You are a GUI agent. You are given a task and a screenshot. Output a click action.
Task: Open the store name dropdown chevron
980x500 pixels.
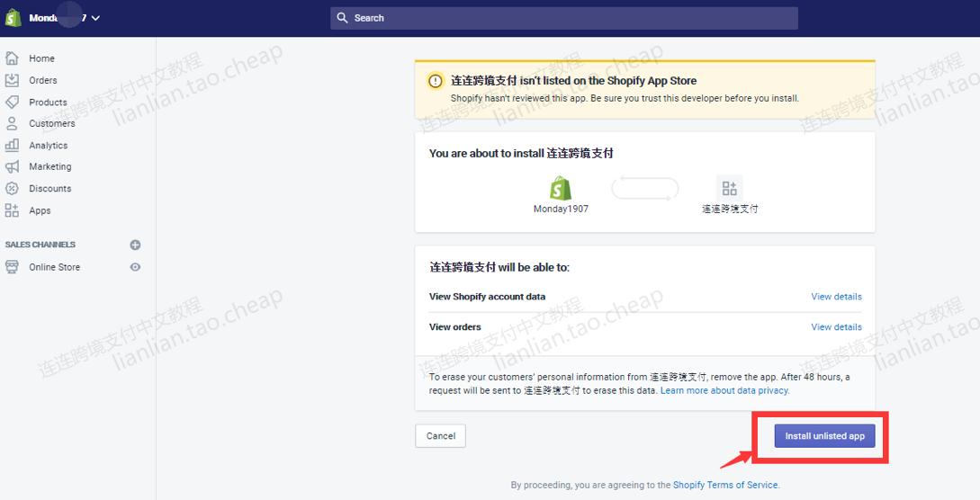click(95, 18)
